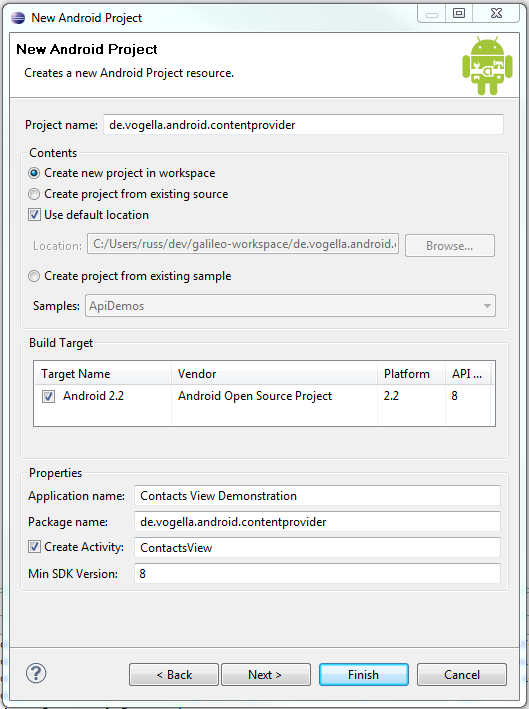Click API level 8 table cell

454,396
